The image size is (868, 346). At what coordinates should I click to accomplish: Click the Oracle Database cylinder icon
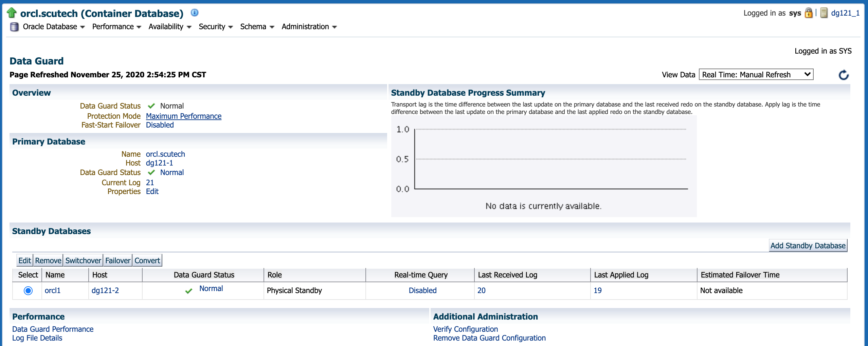tap(14, 27)
